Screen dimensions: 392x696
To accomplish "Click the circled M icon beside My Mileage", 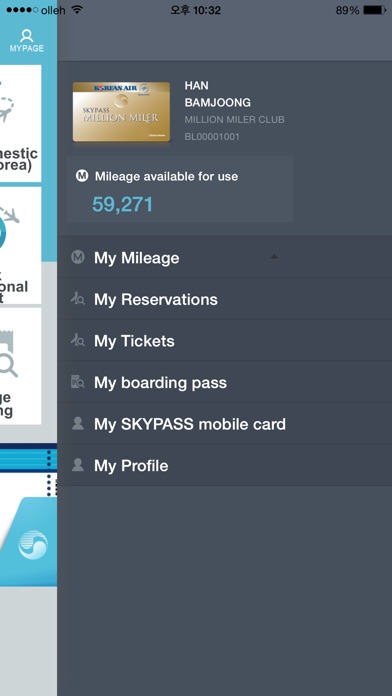I will point(78,257).
